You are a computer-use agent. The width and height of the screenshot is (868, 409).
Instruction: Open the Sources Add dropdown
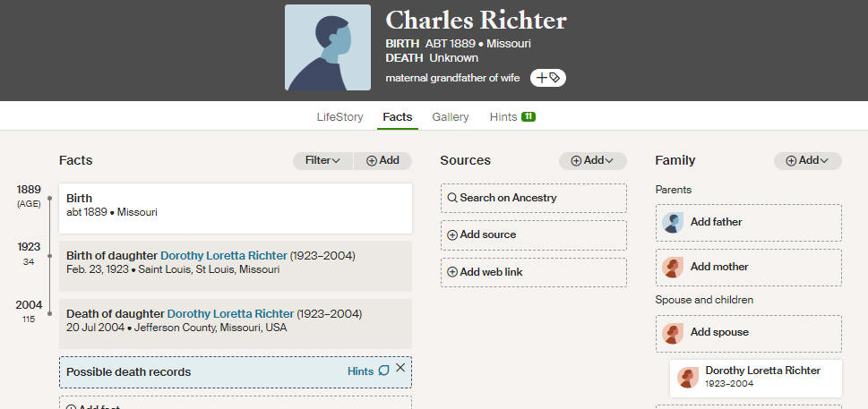coord(592,161)
